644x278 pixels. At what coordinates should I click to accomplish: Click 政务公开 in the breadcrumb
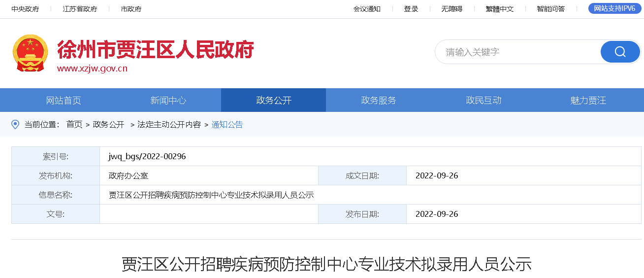click(109, 125)
